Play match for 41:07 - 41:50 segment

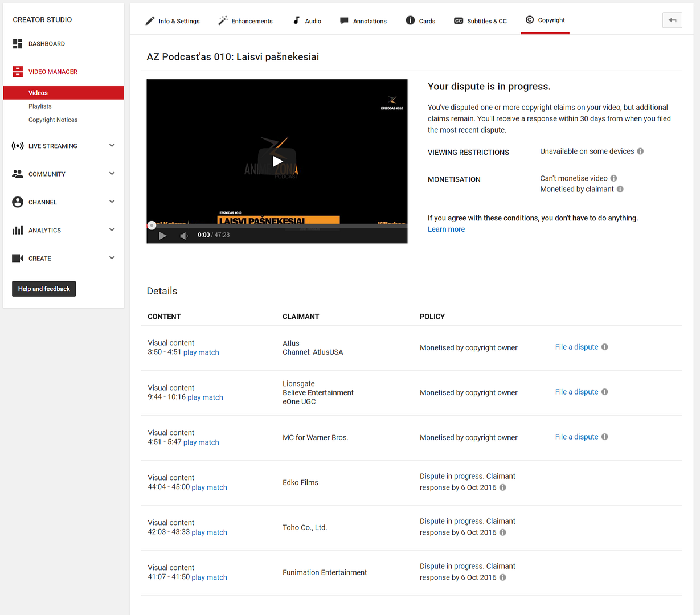click(x=209, y=577)
